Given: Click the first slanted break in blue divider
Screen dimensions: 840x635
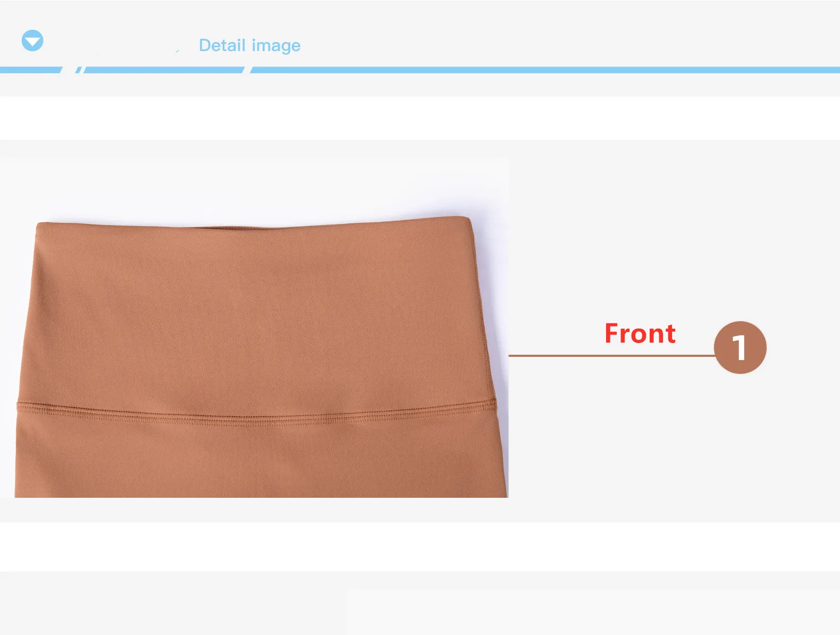Looking at the screenshot, I should coord(69,70).
